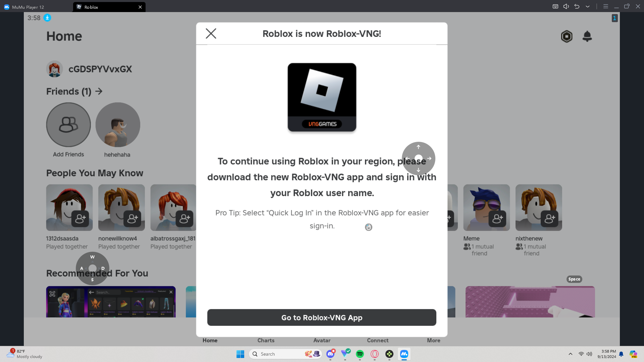Open friend hehehaha's avatar
This screenshot has height=362, width=644.
[x=118, y=125]
